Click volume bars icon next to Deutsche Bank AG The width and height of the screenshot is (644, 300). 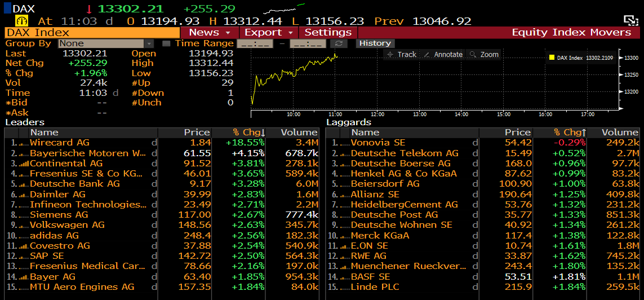(25, 184)
